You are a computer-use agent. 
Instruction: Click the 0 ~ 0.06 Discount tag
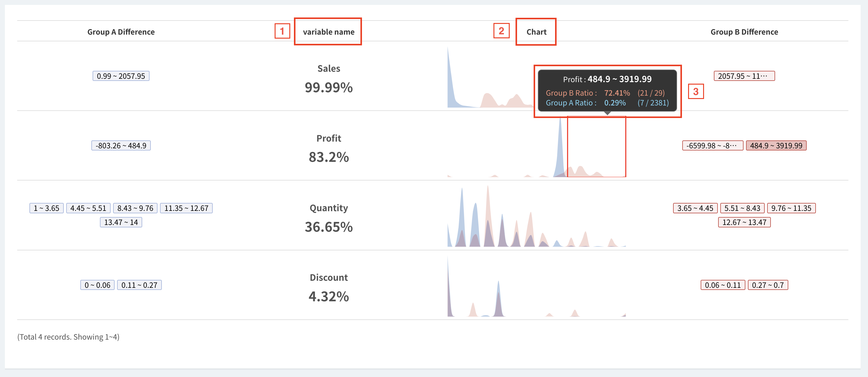point(97,285)
